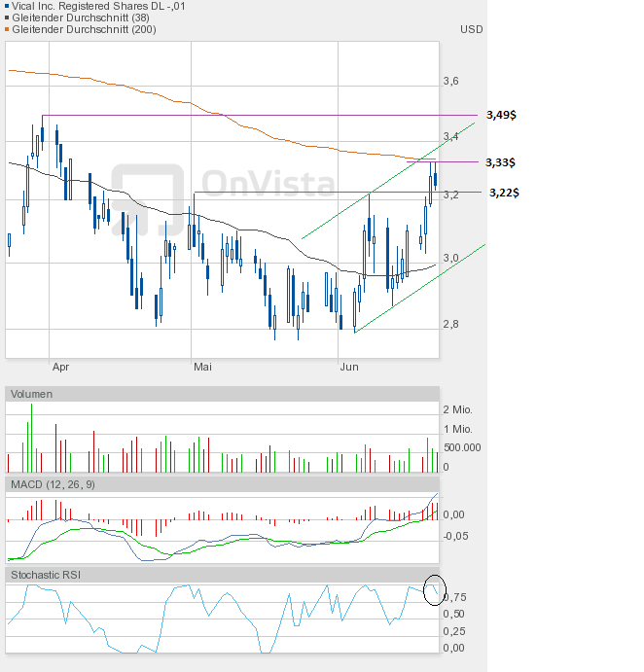This screenshot has width=644, height=672.
Task: Click the Apr month label on time axis
Action: [60, 367]
